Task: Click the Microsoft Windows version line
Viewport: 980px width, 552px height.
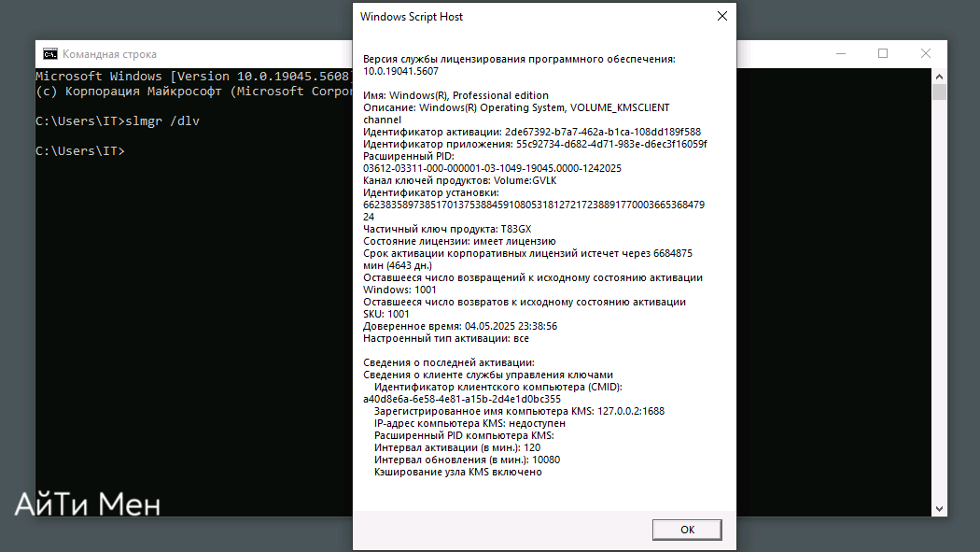Action: coord(194,77)
